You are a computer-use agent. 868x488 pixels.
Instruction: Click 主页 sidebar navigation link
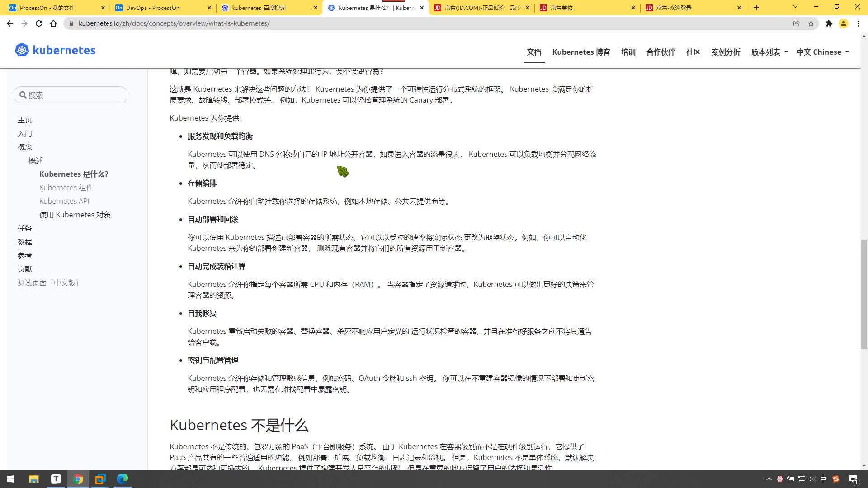point(25,120)
